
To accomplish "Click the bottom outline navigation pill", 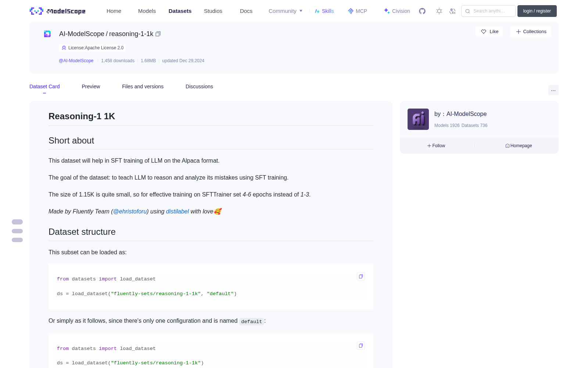I will [x=17, y=240].
